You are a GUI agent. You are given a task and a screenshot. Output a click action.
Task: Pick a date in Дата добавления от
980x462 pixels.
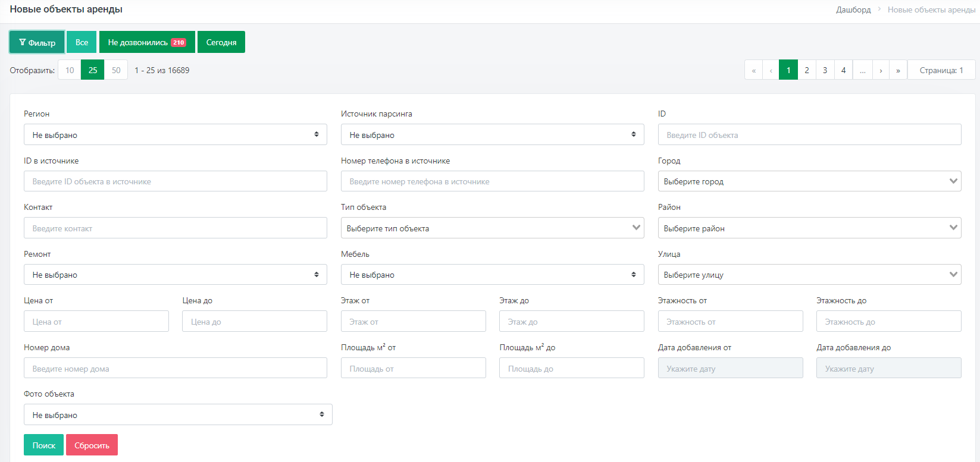point(731,368)
